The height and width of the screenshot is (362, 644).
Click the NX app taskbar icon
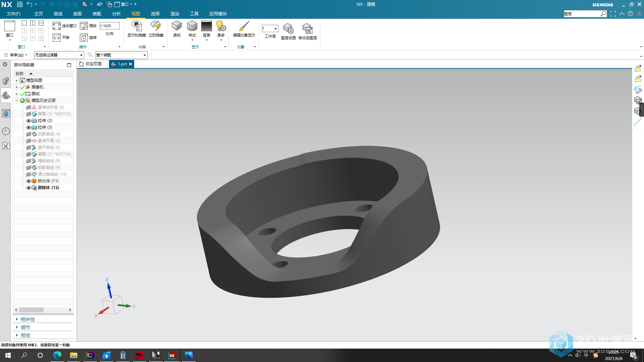(x=172, y=355)
